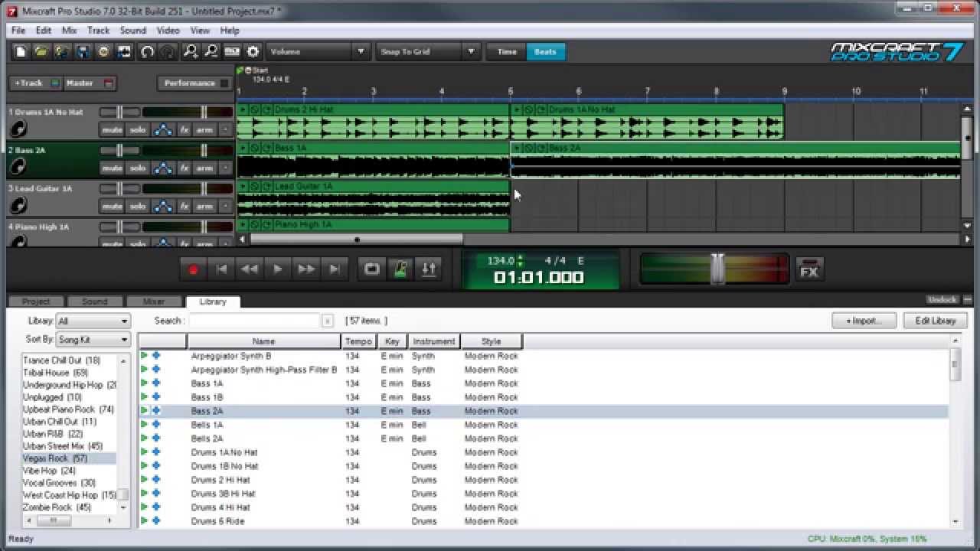Preview Drums 6 Ride loop
The image size is (980, 551).
[x=144, y=521]
